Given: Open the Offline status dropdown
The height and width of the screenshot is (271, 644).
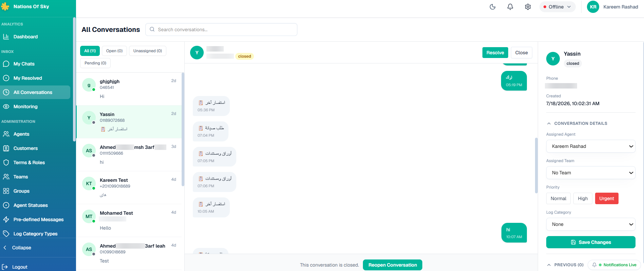Looking at the screenshot, I should [x=557, y=7].
